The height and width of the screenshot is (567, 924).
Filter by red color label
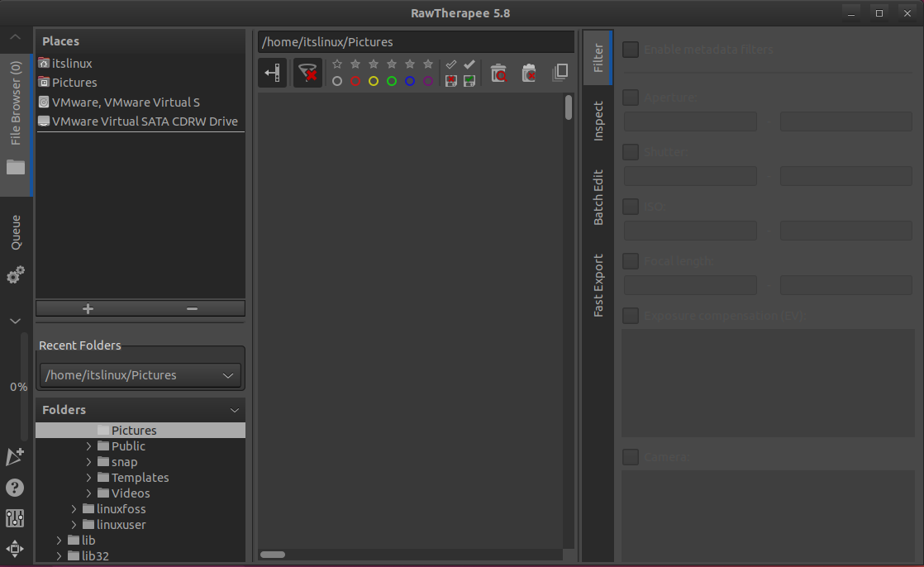pos(355,81)
